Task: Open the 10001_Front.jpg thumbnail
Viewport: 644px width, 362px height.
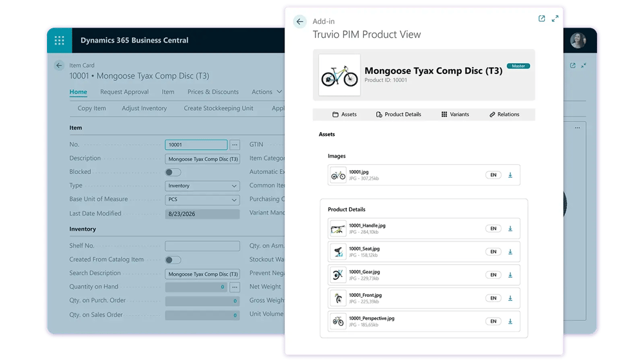Action: pos(338,298)
